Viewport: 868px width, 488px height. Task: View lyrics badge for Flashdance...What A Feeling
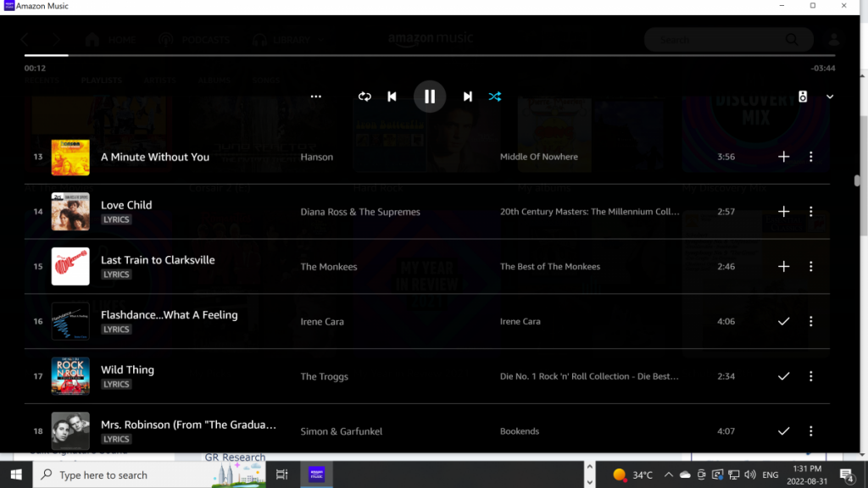tap(116, 330)
